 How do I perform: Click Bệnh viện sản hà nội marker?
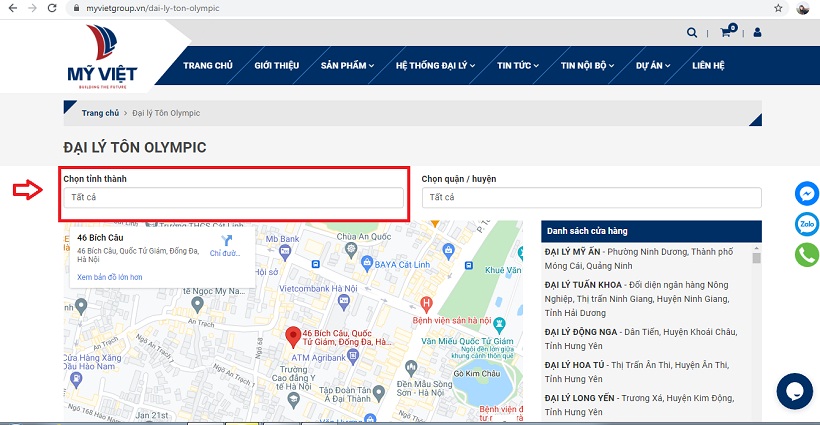(x=426, y=303)
